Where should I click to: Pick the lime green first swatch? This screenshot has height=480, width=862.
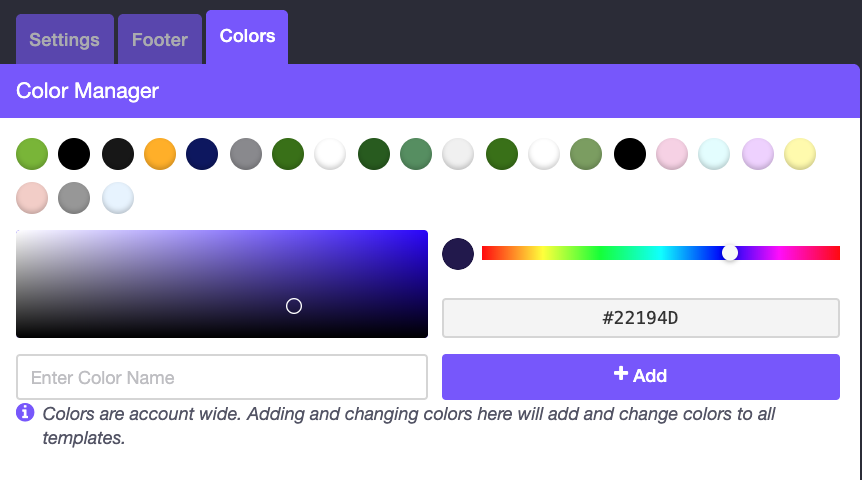(x=32, y=154)
